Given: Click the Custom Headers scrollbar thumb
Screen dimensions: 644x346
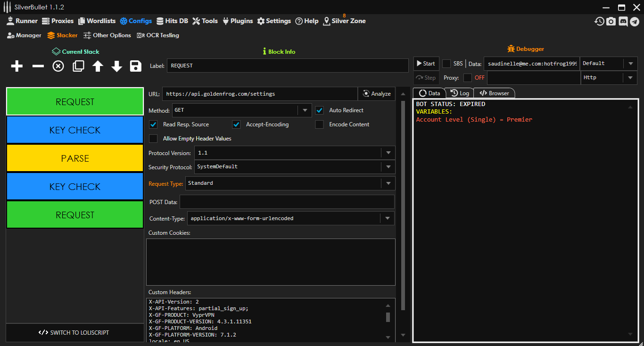Looking at the screenshot, I should 388,317.
